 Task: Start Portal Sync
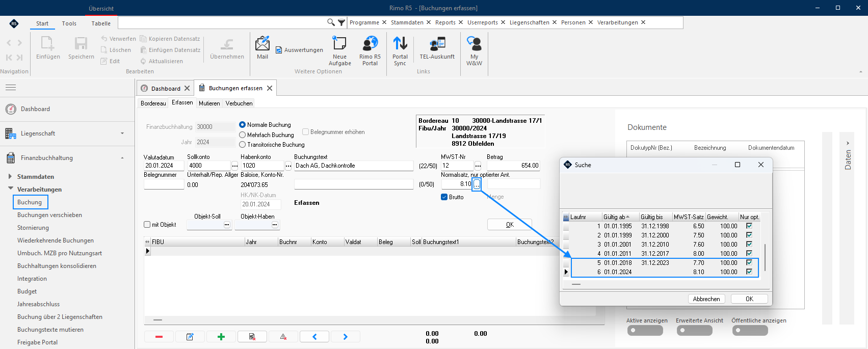point(400,51)
